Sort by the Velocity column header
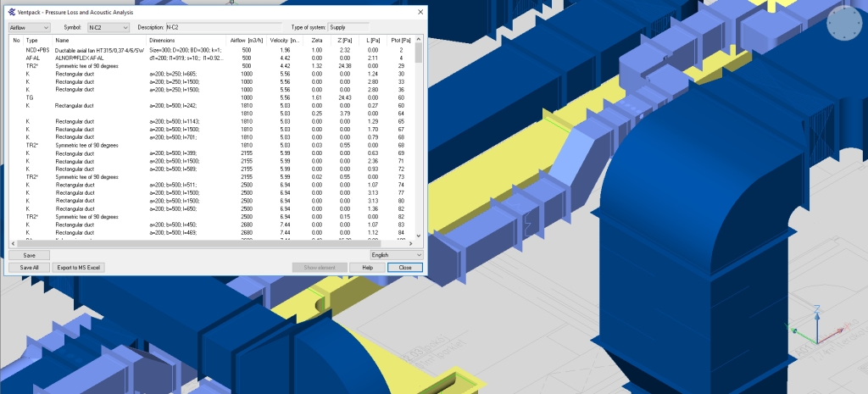 [x=285, y=41]
